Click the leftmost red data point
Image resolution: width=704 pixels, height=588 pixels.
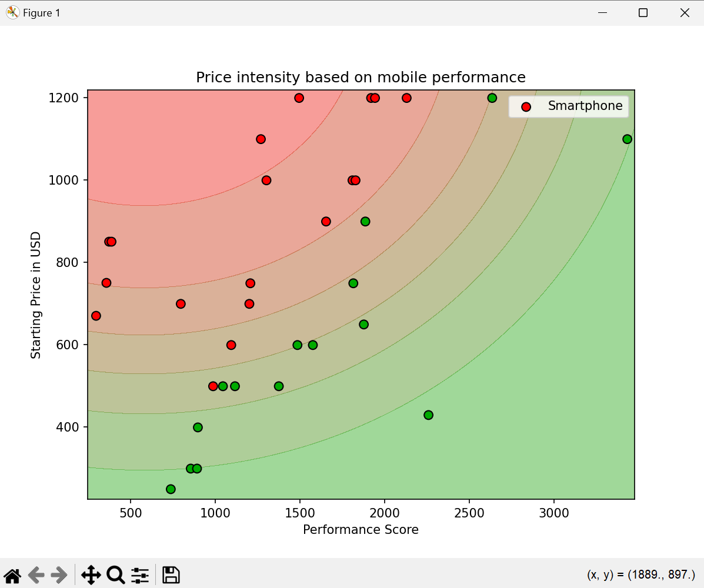(96, 316)
